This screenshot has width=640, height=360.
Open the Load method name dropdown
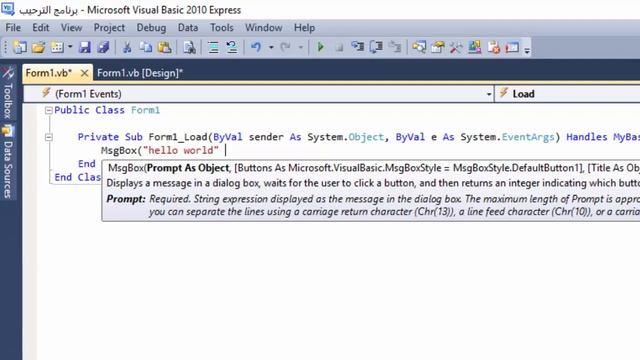[568, 94]
